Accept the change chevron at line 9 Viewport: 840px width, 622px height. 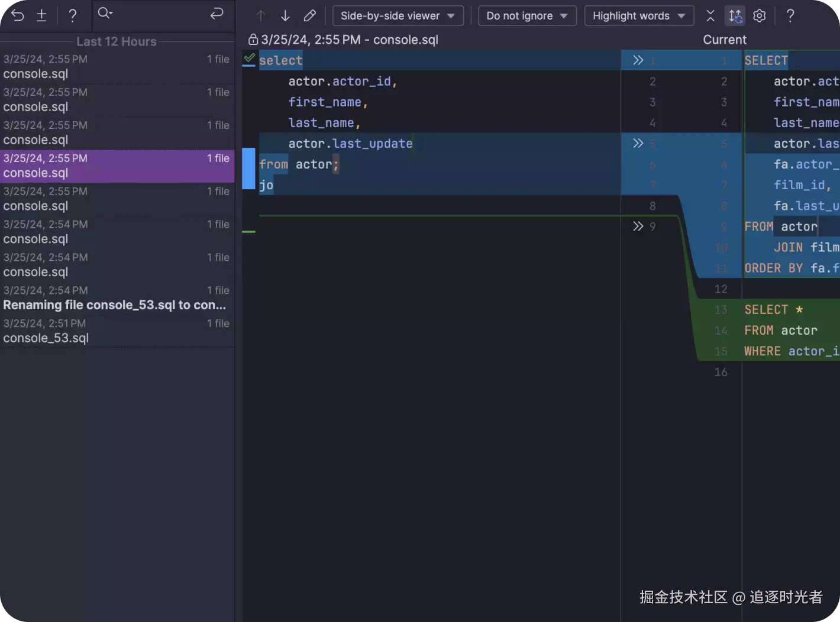point(638,226)
